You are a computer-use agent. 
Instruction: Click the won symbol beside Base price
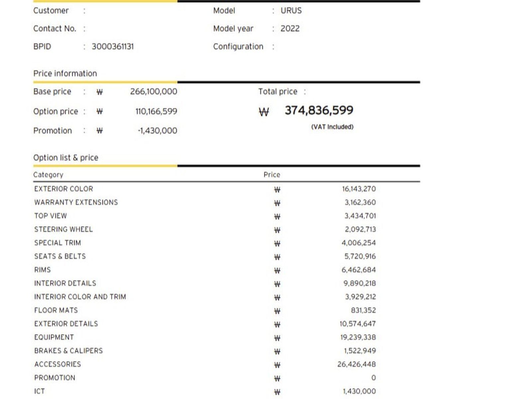point(99,92)
